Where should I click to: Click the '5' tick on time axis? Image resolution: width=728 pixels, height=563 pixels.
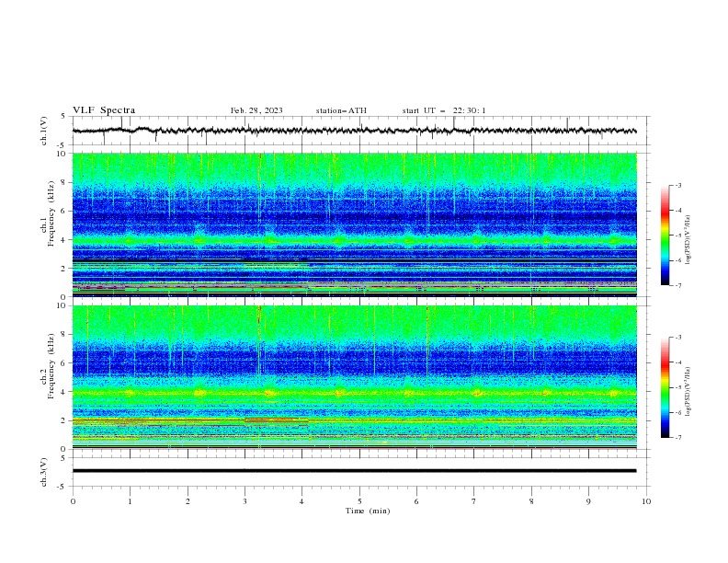pos(359,501)
